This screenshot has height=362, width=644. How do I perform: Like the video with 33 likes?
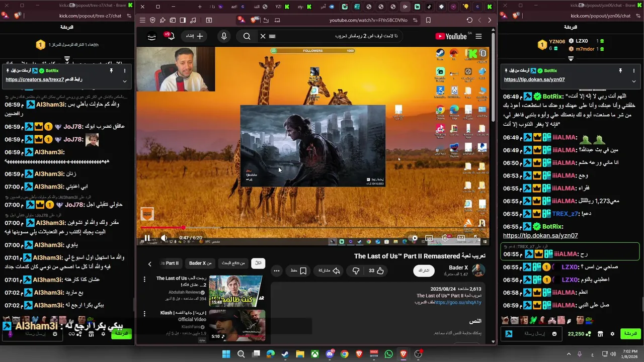tap(376, 270)
